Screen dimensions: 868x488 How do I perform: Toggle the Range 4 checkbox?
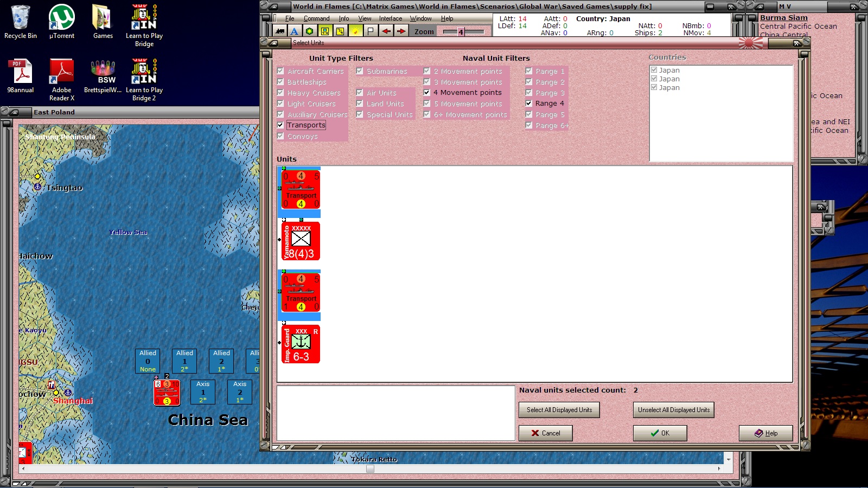[x=529, y=104]
